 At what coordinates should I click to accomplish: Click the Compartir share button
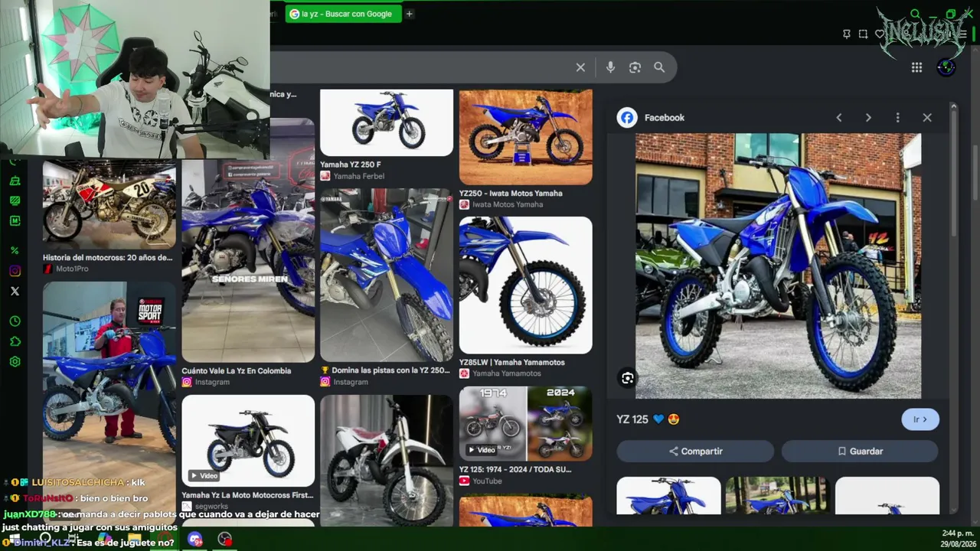(695, 452)
